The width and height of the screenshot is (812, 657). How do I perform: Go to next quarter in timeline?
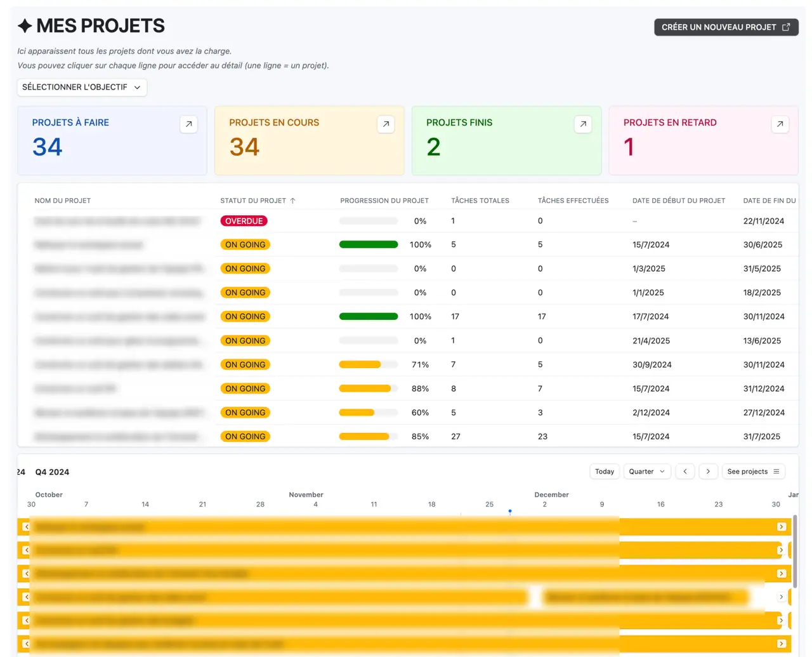(708, 472)
